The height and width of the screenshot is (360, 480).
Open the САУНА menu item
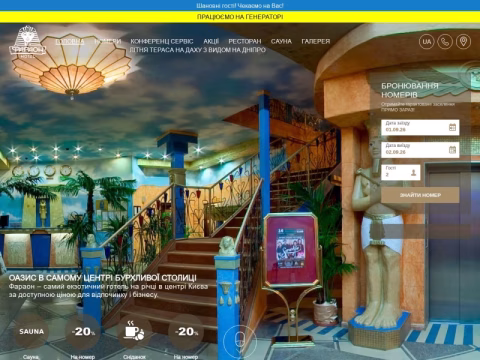281,41
